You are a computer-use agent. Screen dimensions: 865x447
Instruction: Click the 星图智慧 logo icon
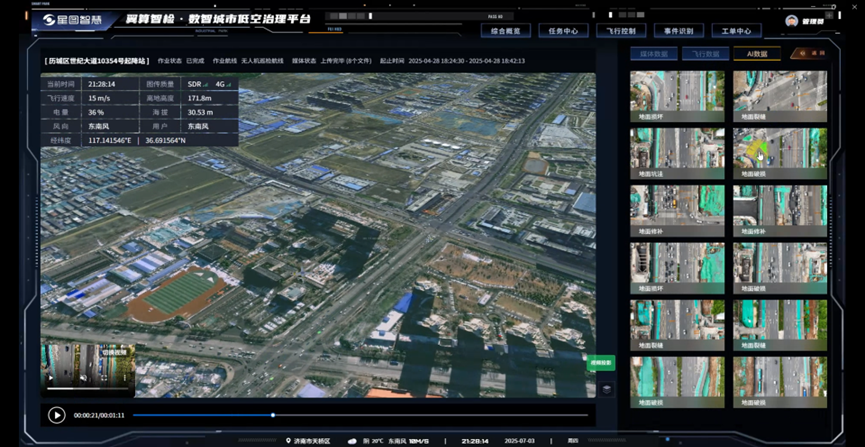tap(48, 20)
